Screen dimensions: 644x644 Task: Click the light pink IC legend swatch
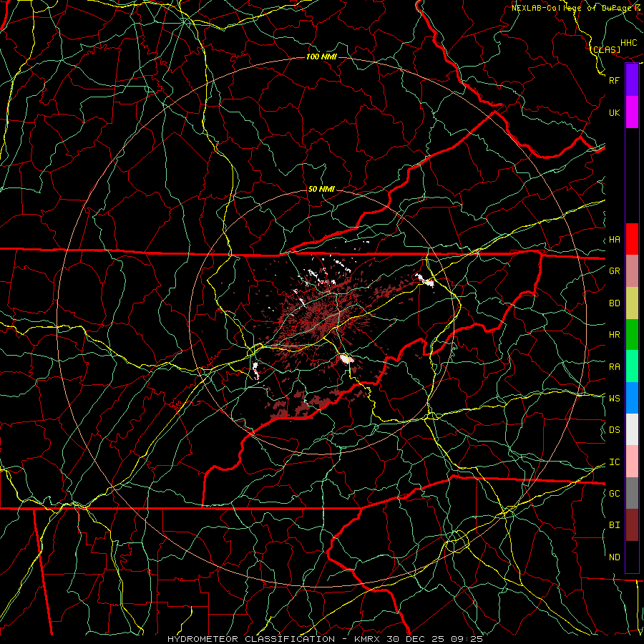coord(632,462)
